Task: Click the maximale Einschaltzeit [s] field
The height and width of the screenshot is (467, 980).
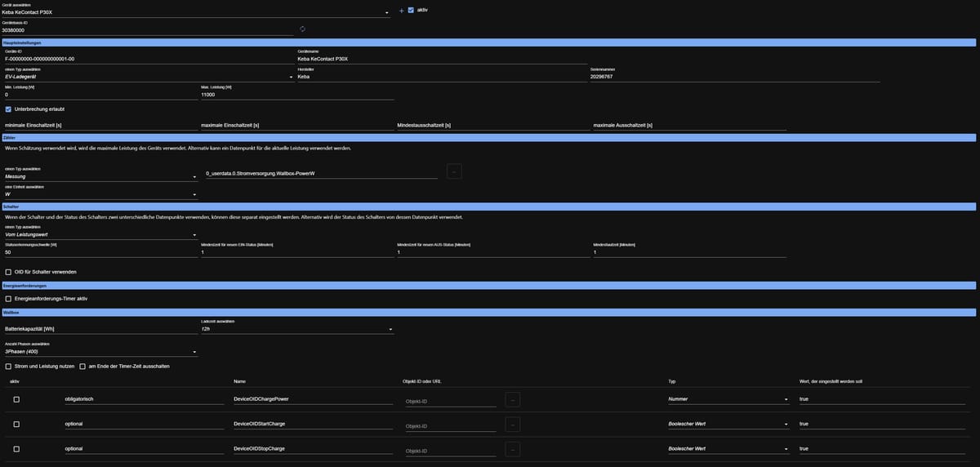Action: coord(297,125)
